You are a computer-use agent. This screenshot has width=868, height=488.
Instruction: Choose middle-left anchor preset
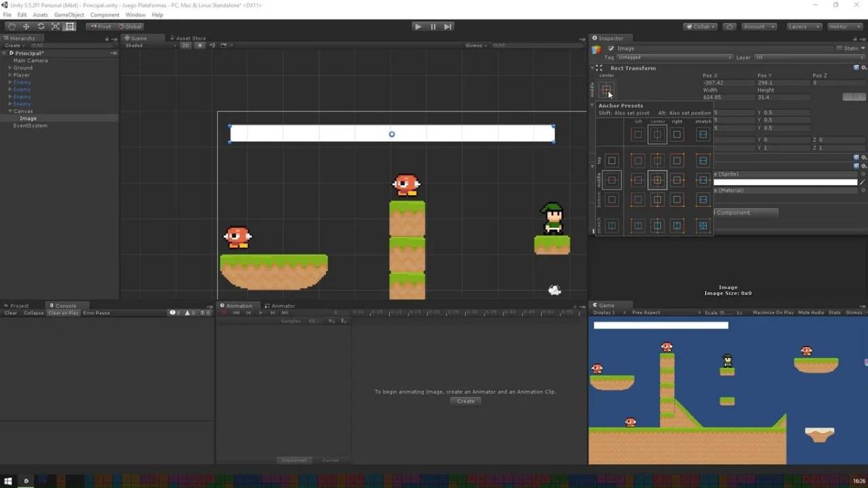[637, 180]
